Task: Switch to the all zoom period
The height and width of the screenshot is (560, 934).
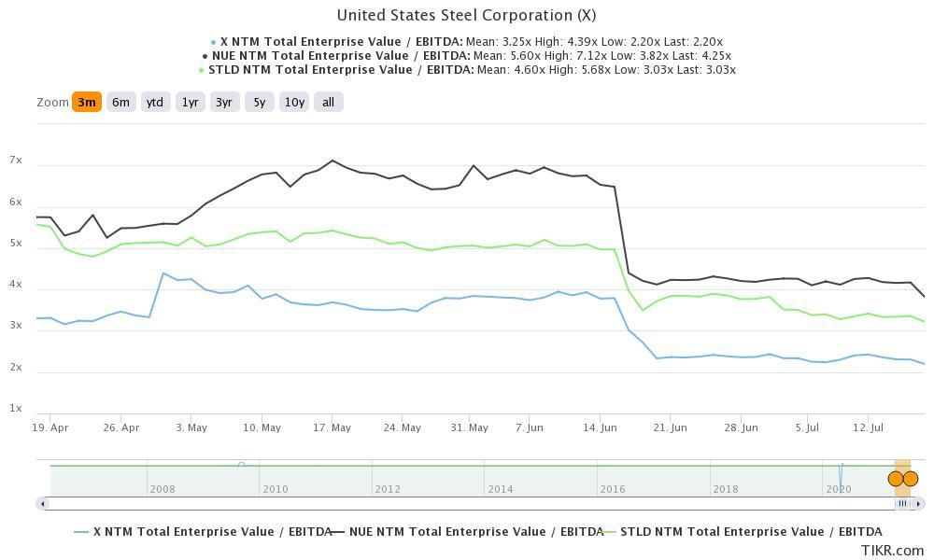Action: coord(328,102)
